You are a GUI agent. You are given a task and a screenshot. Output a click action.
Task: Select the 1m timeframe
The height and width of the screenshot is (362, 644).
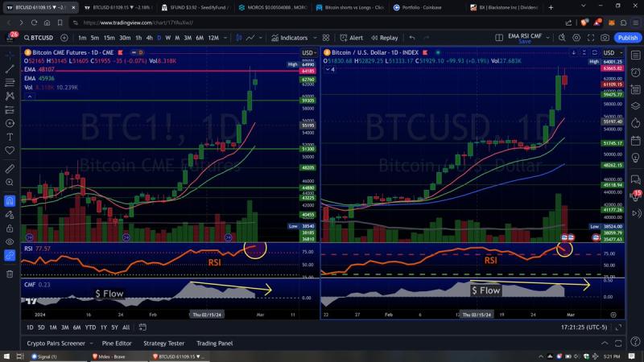point(82,38)
